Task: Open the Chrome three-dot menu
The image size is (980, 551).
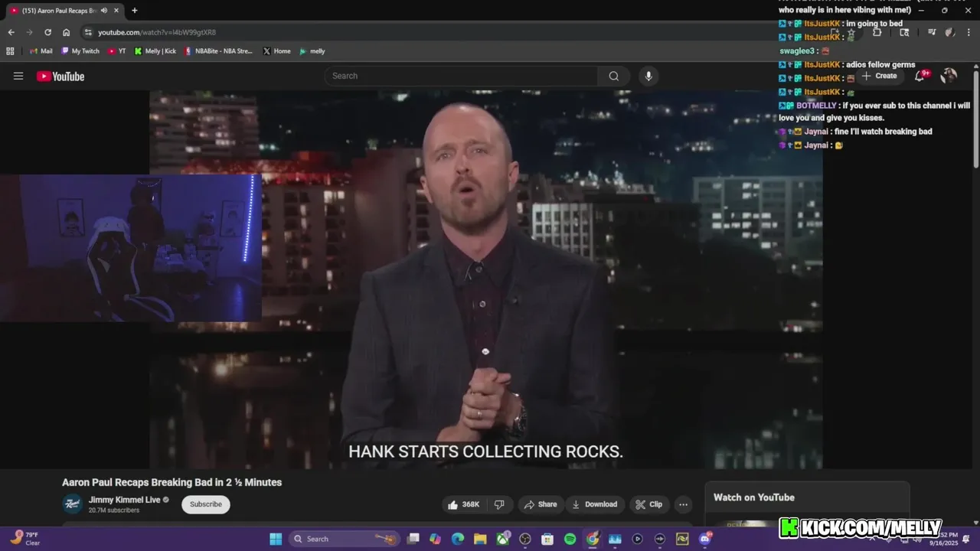Action: click(x=967, y=32)
